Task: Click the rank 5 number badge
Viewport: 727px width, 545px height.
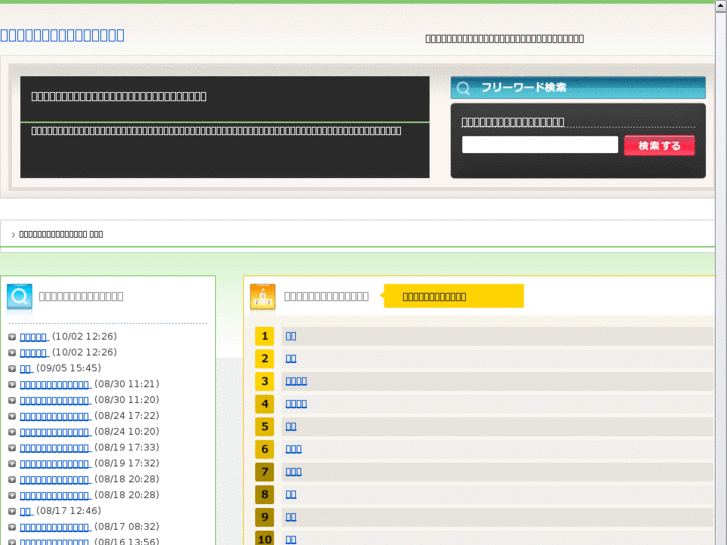Action: 264,427
